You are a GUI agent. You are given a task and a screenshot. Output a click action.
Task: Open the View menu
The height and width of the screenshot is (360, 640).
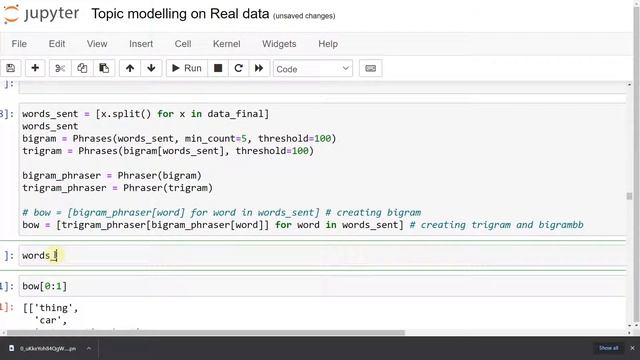coord(97,44)
